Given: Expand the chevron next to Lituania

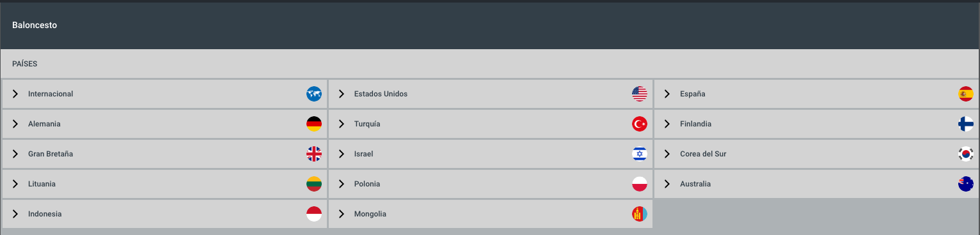Looking at the screenshot, I should pos(15,184).
